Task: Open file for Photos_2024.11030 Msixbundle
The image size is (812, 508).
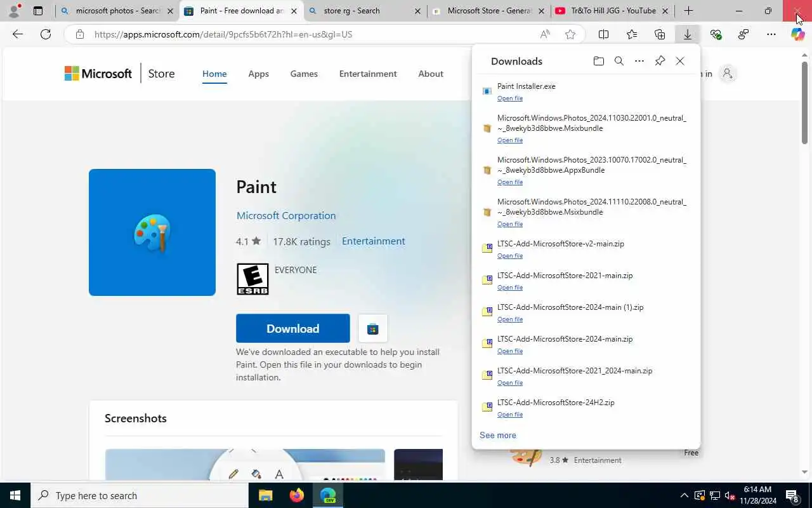Action: pyautogui.click(x=510, y=140)
